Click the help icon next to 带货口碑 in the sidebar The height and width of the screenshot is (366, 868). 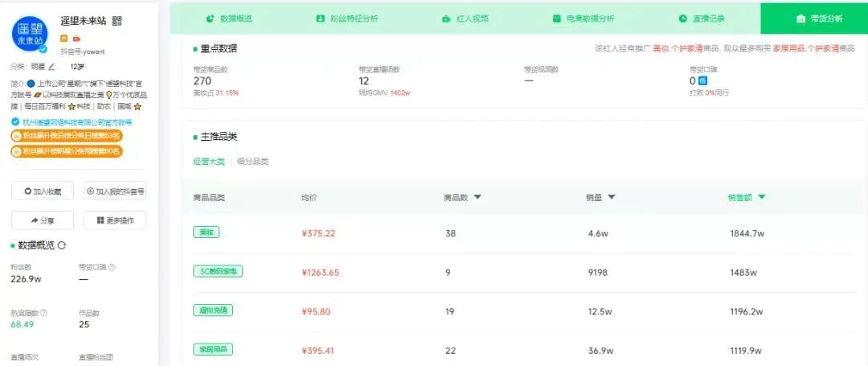112,267
